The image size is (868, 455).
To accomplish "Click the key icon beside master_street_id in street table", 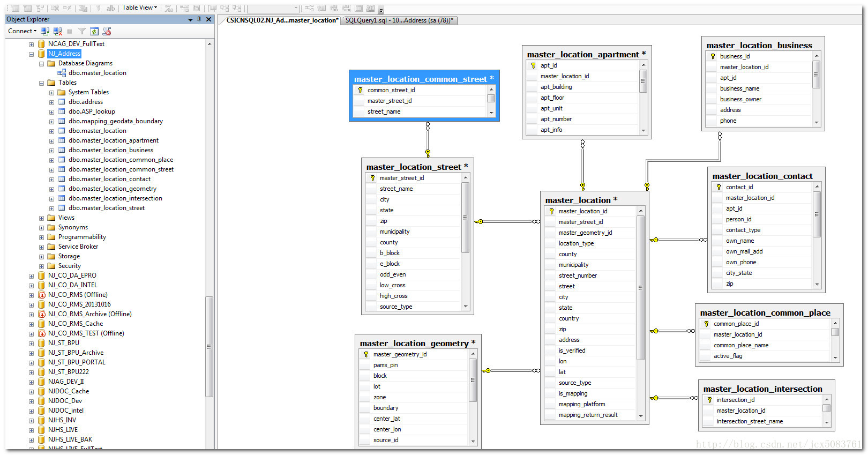I will [372, 178].
